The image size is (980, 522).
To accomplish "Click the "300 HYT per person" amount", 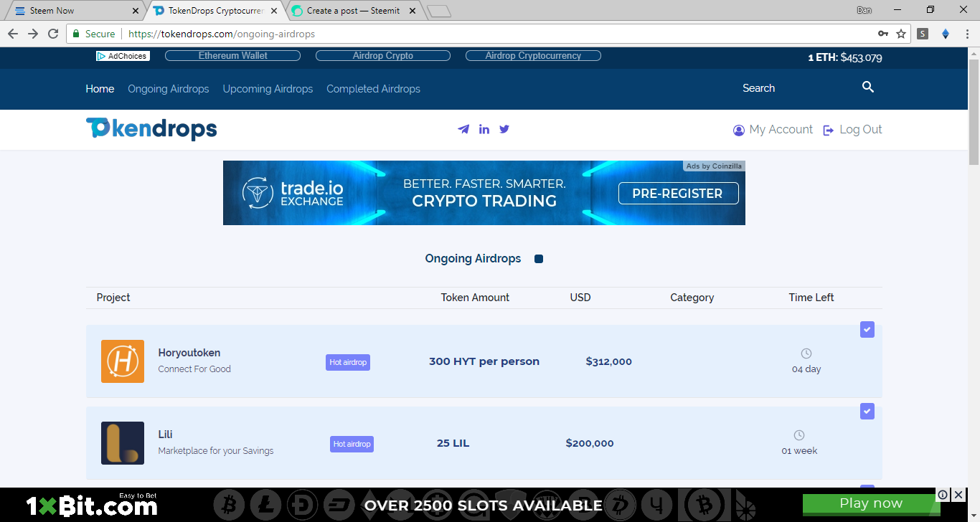I will [484, 361].
